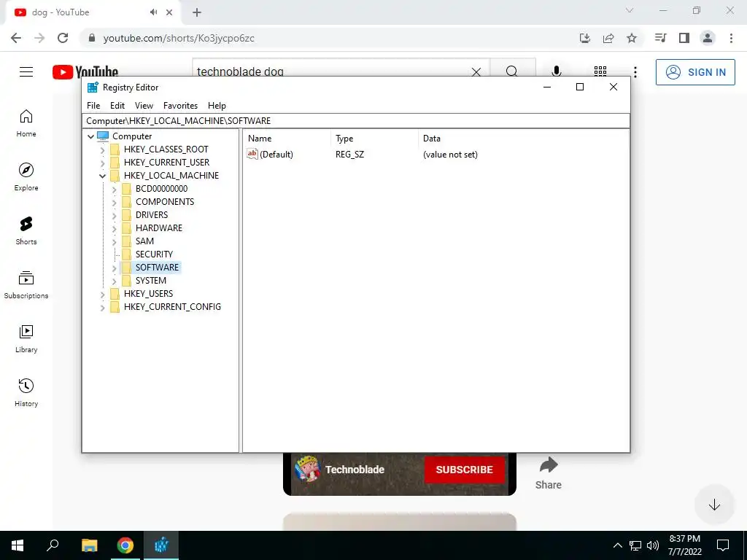Expand the HARDWARE key

[x=114, y=228]
